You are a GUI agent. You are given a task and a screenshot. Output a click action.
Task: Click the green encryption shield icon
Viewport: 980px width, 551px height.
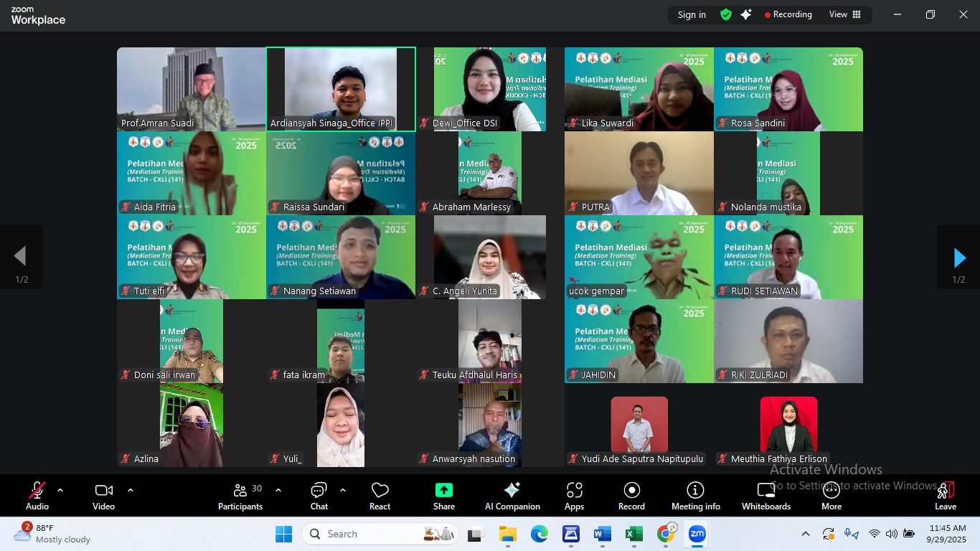click(x=726, y=14)
